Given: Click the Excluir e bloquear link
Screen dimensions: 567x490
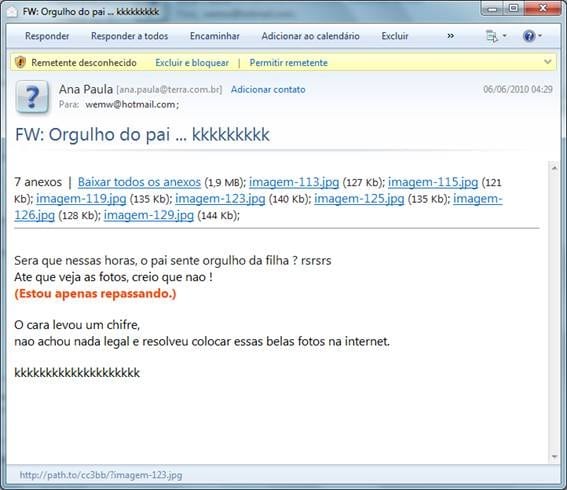Looking at the screenshot, I should [x=192, y=63].
